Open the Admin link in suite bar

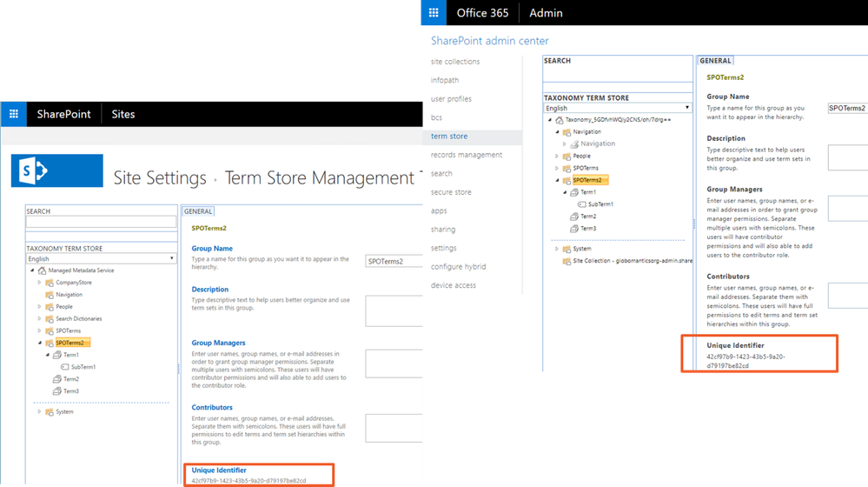click(x=546, y=13)
